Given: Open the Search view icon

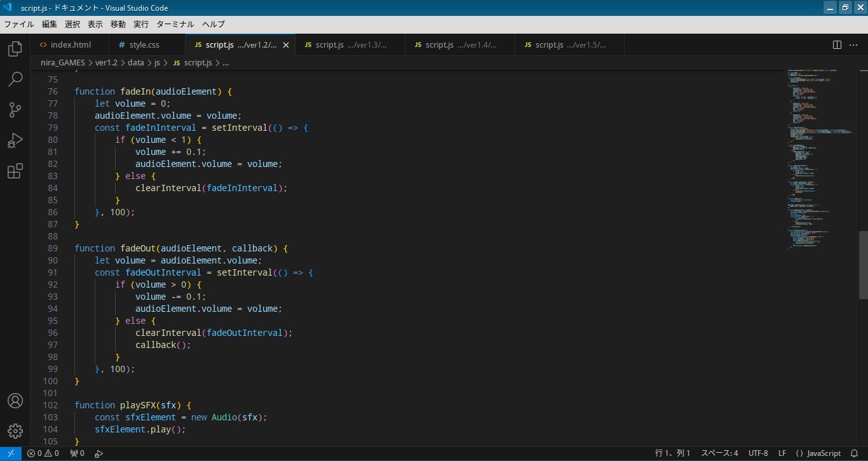Looking at the screenshot, I should [15, 79].
